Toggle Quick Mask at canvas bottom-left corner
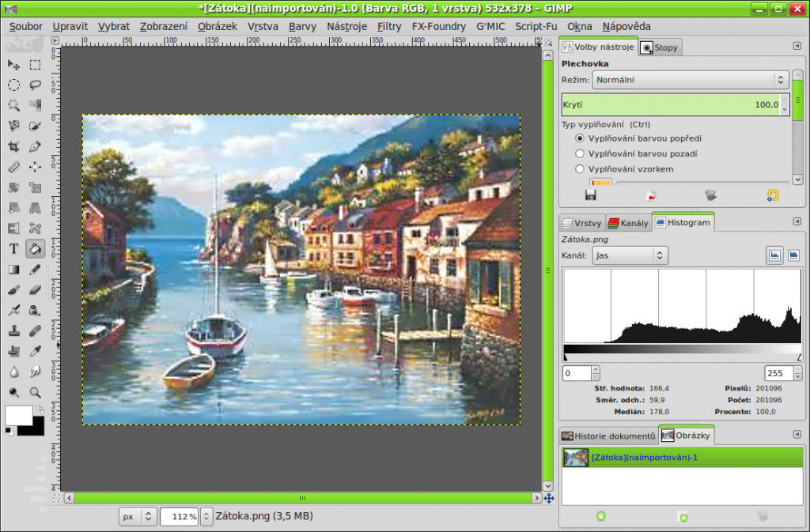 [56, 499]
